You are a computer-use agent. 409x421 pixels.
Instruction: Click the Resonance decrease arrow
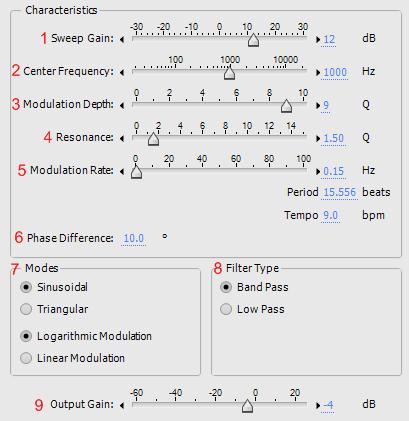coord(122,138)
